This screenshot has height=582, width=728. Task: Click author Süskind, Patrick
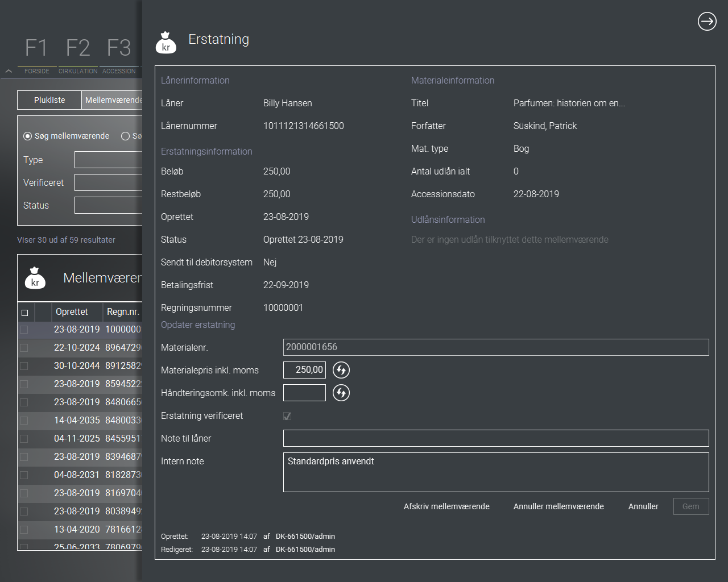(x=545, y=126)
